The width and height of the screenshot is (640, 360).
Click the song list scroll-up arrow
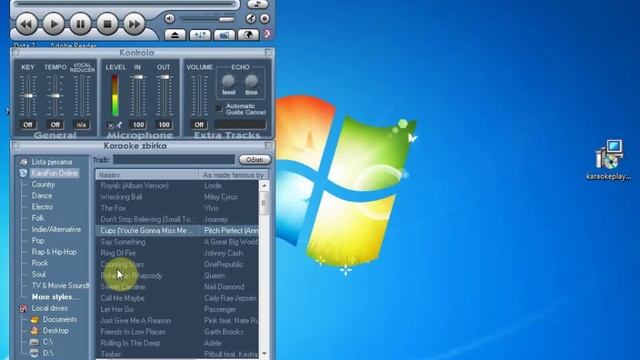(x=264, y=186)
